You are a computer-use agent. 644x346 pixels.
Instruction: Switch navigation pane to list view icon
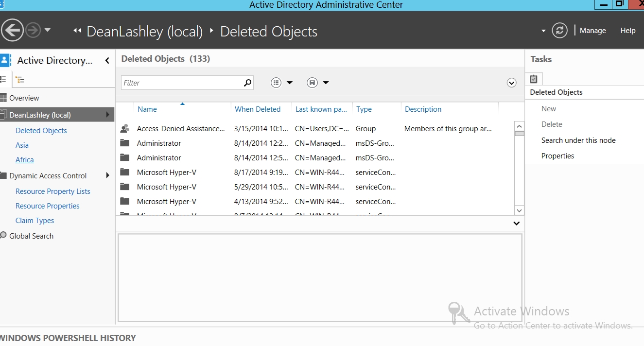pyautogui.click(x=3, y=79)
